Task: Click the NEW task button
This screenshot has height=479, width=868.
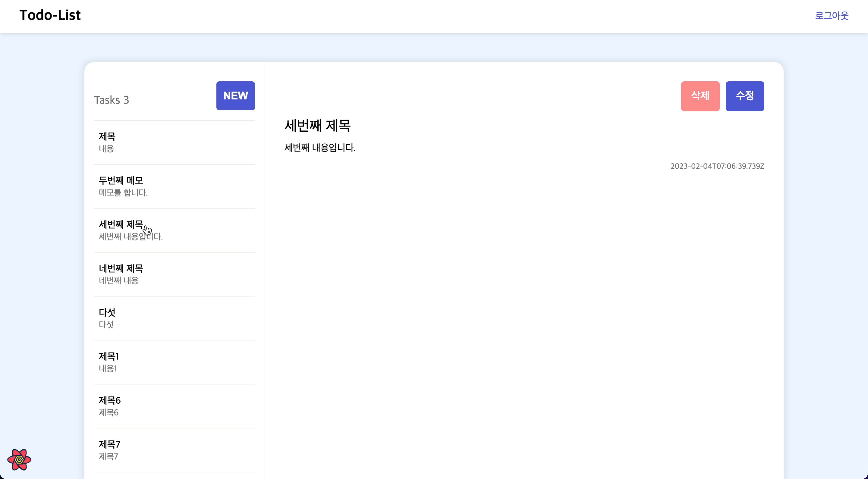Action: coord(235,96)
